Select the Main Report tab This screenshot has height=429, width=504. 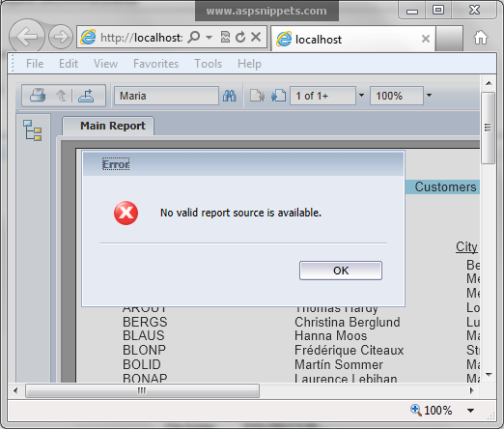click(x=108, y=126)
